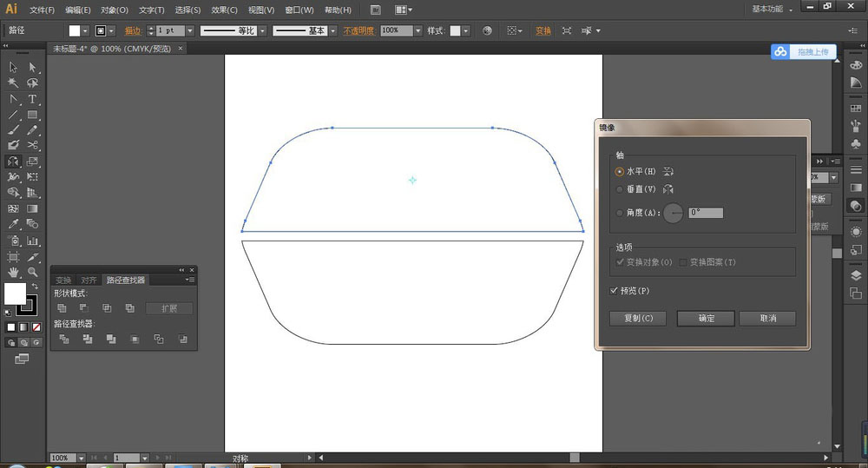Confirm the mirror with 确定 button

[x=706, y=319]
